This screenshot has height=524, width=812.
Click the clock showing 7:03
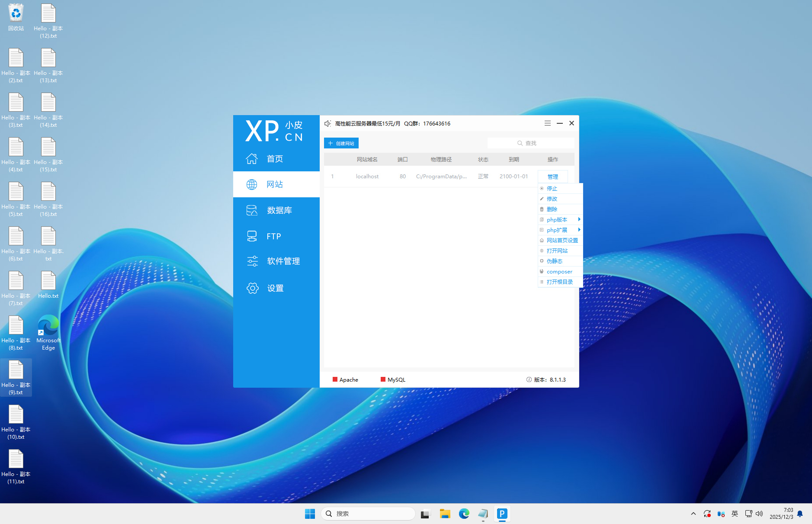point(781,514)
